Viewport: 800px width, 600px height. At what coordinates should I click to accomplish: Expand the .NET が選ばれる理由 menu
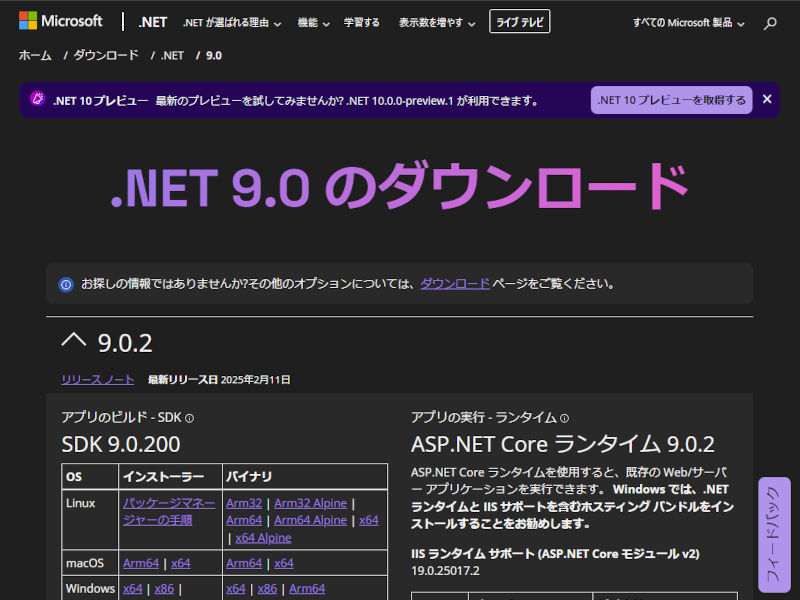(232, 22)
